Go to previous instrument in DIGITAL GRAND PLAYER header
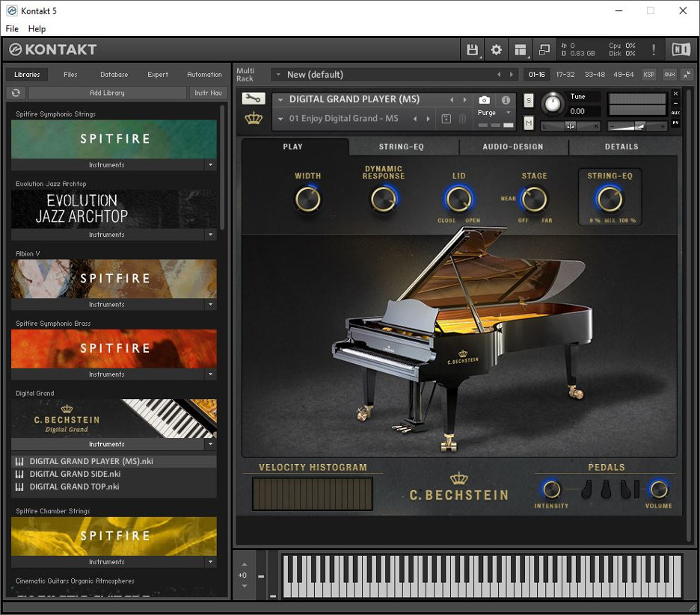The width and height of the screenshot is (700, 615). [452, 99]
